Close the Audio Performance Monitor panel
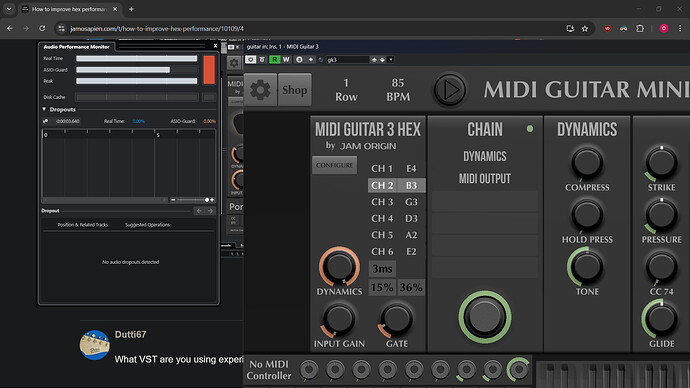Image resolution: width=690 pixels, height=388 pixels. [215, 46]
